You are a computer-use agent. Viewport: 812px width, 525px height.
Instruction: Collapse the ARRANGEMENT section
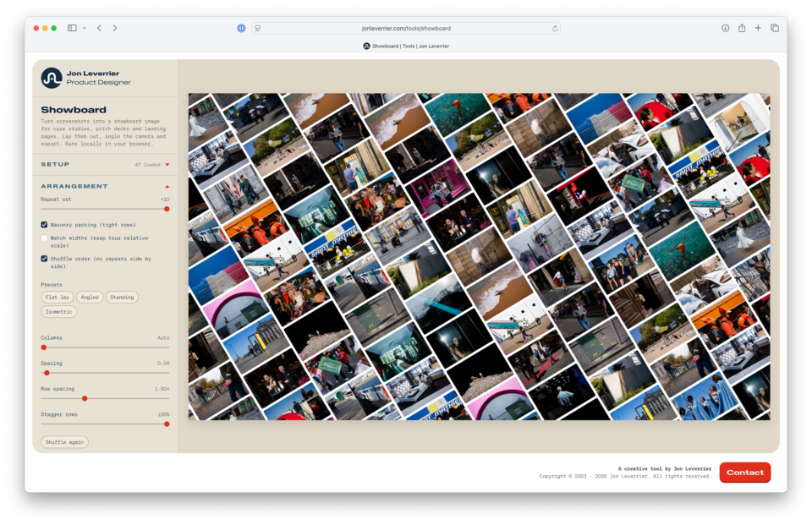[x=105, y=186]
